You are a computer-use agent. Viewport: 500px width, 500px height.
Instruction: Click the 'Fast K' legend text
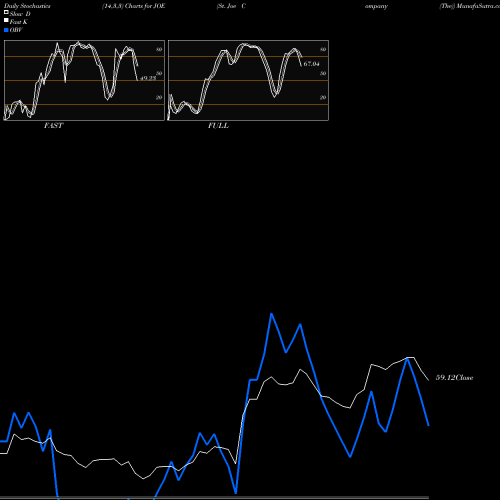(x=19, y=22)
